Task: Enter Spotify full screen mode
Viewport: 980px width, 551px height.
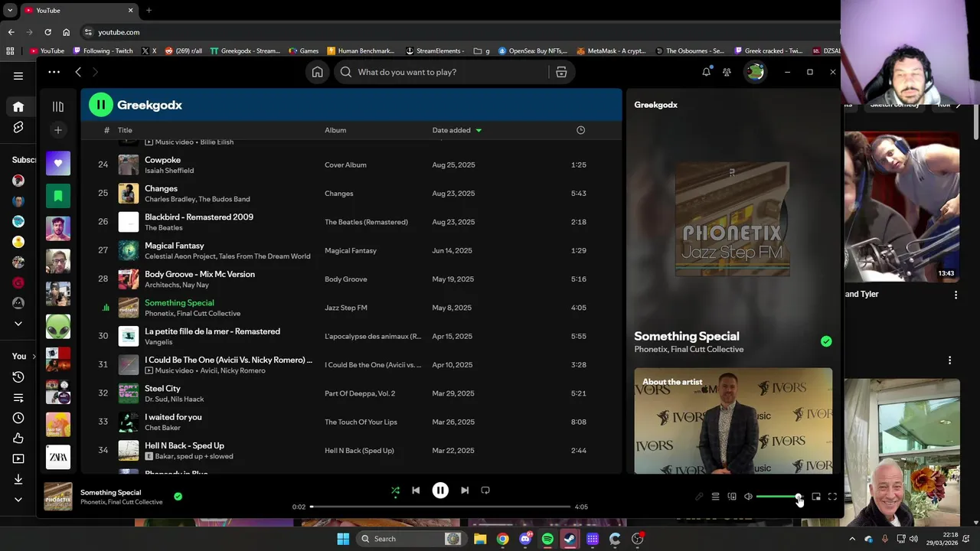Action: tap(832, 497)
